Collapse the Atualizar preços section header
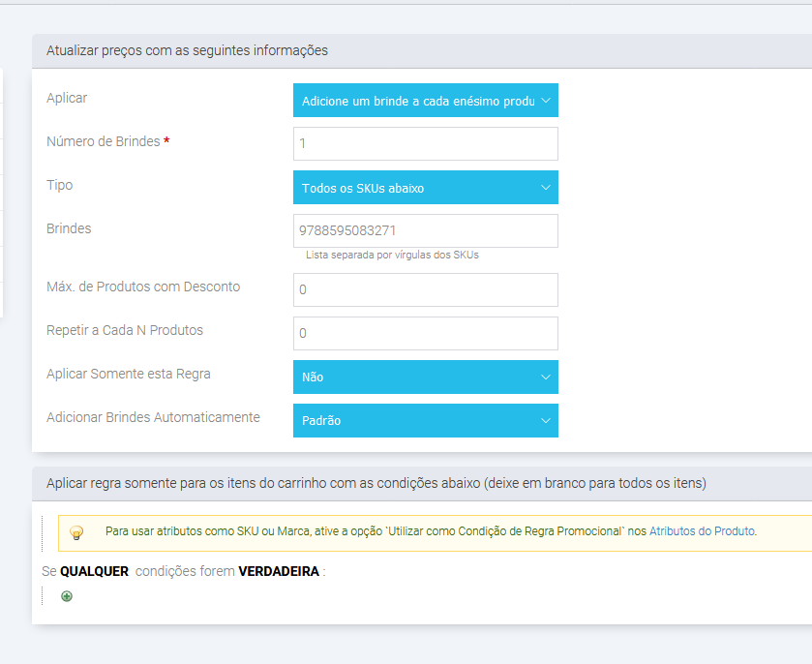812x664 pixels. tap(187, 50)
